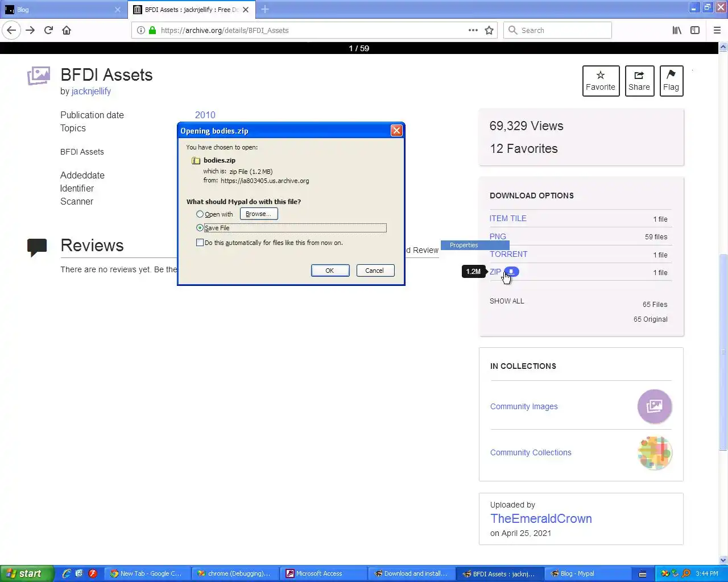This screenshot has height=582, width=728.
Task: Open the Windows start menu
Action: click(x=27, y=573)
